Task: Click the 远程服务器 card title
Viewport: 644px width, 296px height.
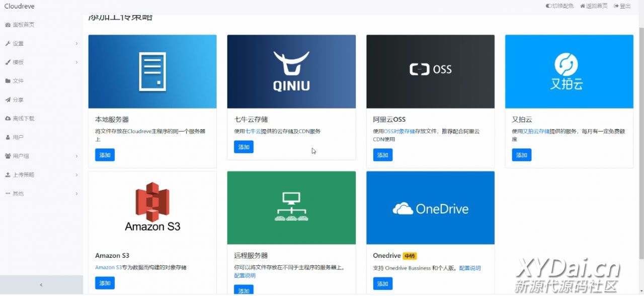Action: point(251,255)
